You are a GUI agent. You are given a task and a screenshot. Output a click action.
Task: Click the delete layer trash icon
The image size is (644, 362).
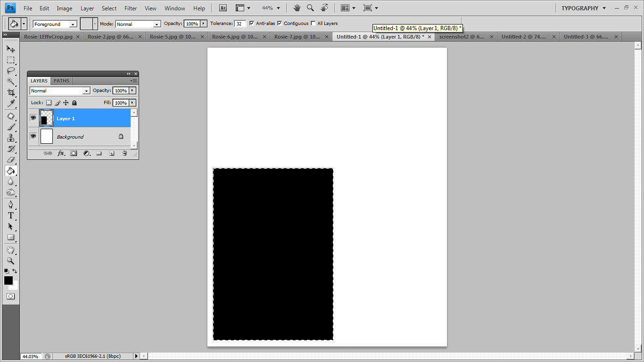click(124, 153)
